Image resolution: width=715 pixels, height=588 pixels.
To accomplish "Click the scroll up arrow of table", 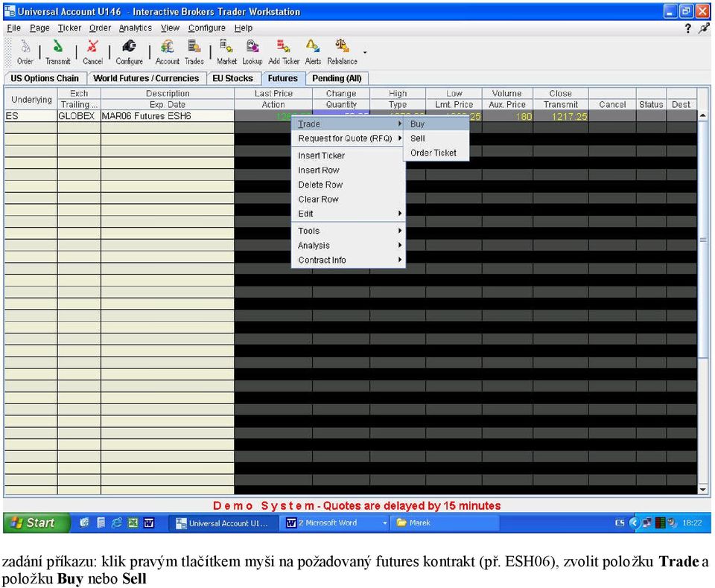I will coord(702,116).
